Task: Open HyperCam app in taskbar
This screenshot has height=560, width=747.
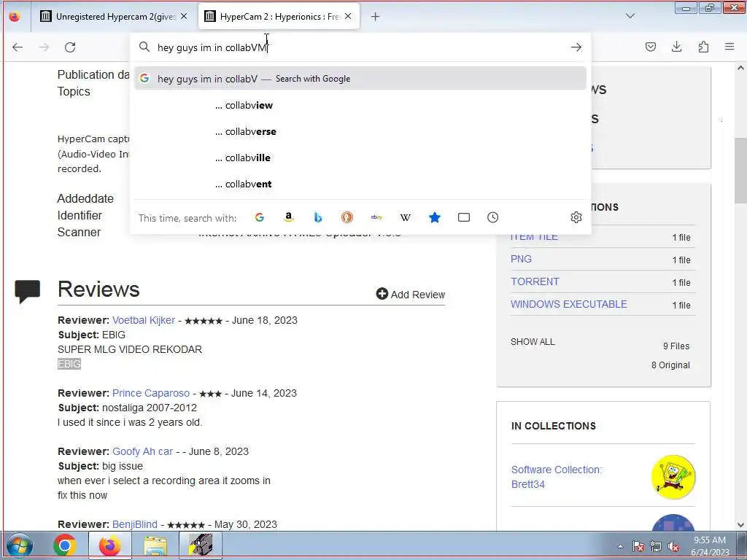Action: point(201,545)
